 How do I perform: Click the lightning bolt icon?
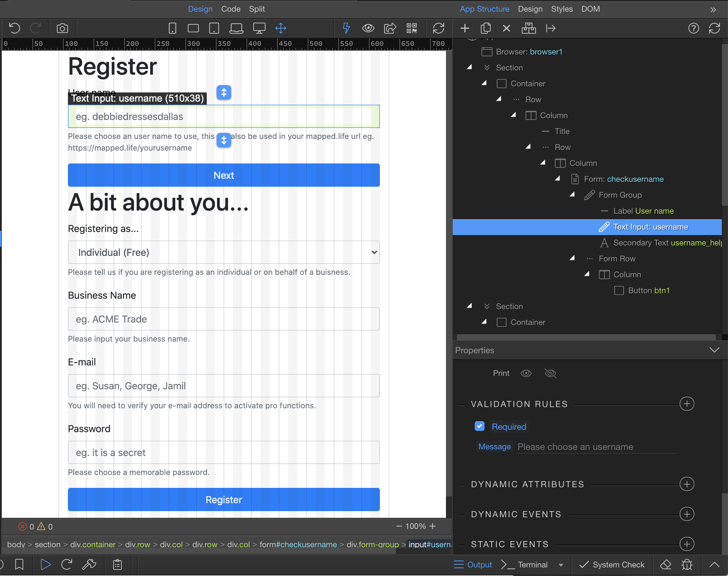(x=346, y=28)
